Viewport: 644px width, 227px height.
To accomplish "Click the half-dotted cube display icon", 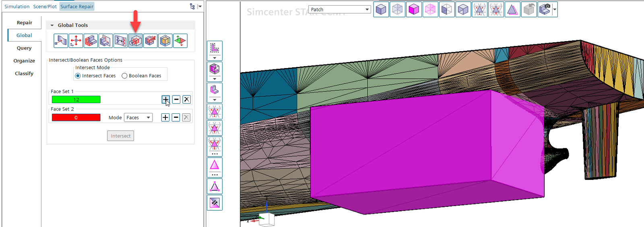I will [447, 9].
